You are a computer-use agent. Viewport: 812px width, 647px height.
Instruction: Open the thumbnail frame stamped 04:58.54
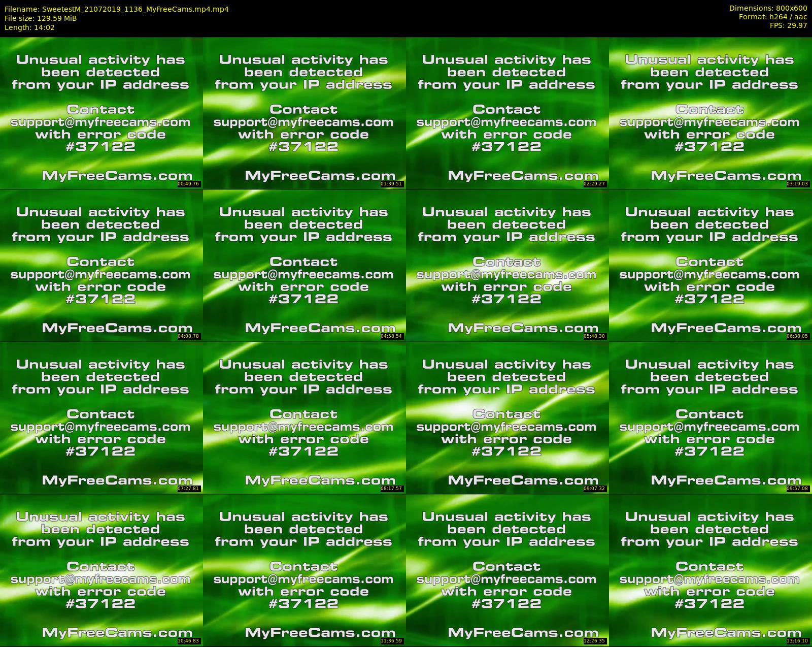pos(304,265)
